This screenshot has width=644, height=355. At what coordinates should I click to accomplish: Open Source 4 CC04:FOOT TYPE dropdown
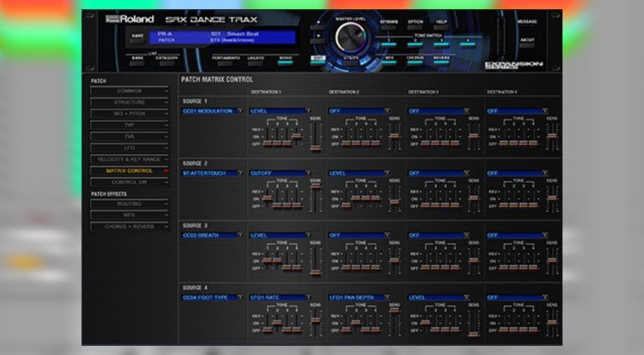[x=212, y=297]
